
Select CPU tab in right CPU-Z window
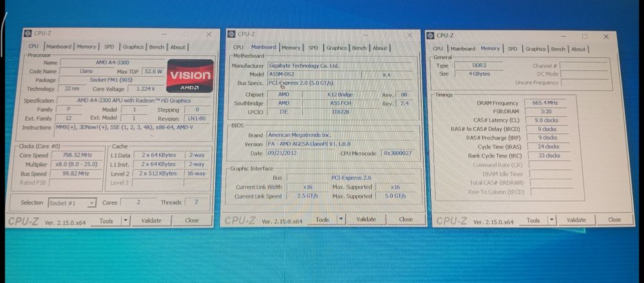[x=438, y=48]
